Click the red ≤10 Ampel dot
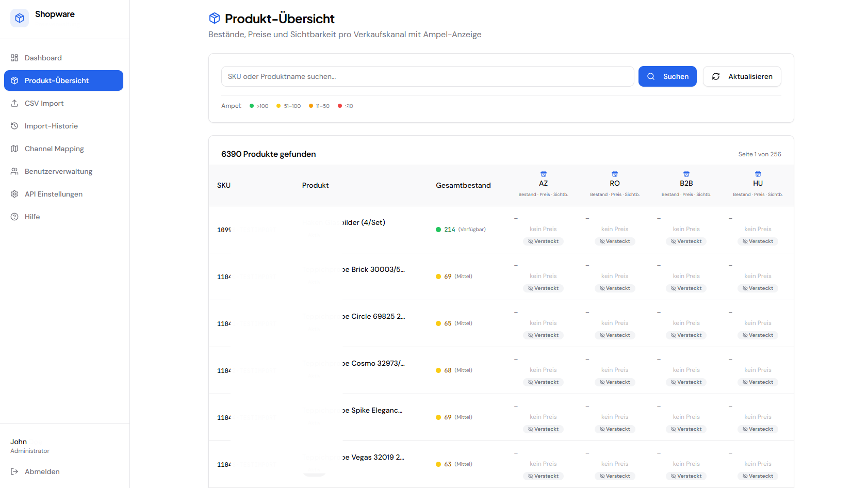Viewport: 868px width, 488px height. (x=340, y=106)
